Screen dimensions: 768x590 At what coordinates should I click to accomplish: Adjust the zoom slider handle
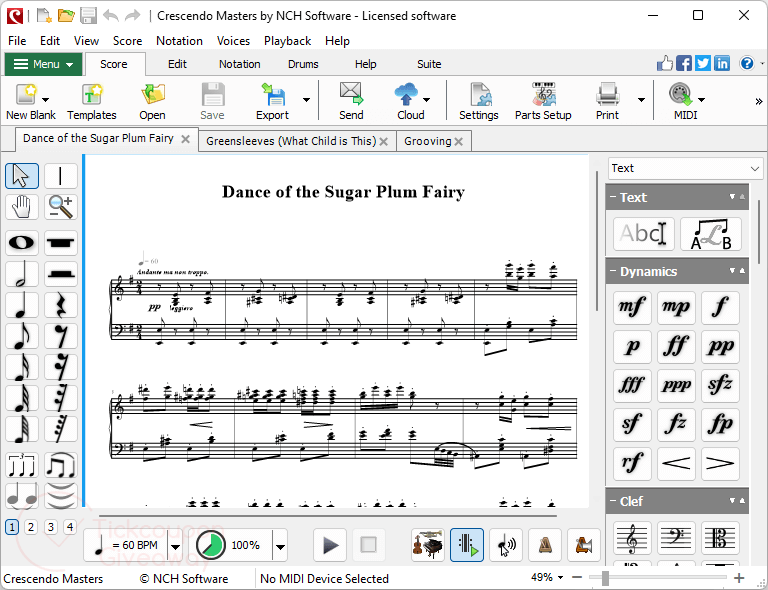[x=605, y=578]
